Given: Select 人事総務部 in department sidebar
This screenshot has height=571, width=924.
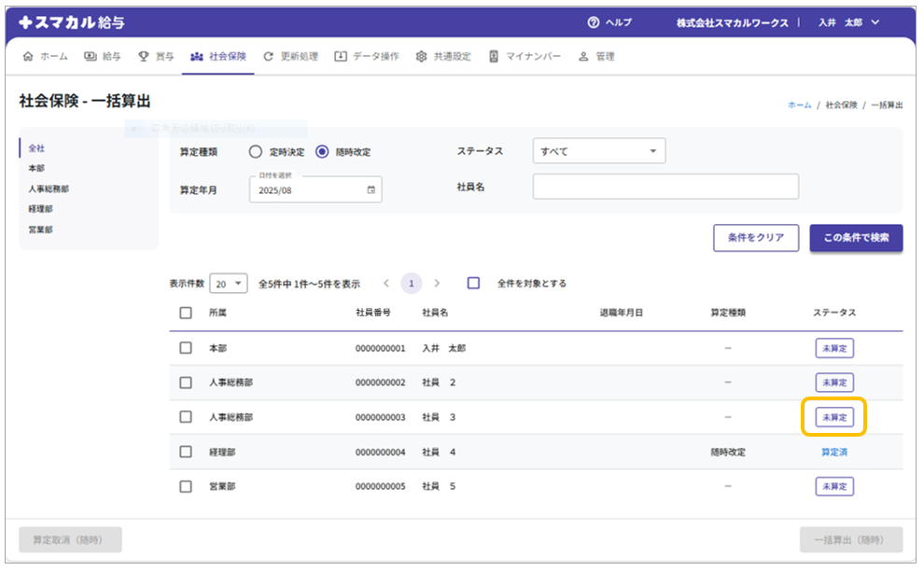Looking at the screenshot, I should pos(49,188).
